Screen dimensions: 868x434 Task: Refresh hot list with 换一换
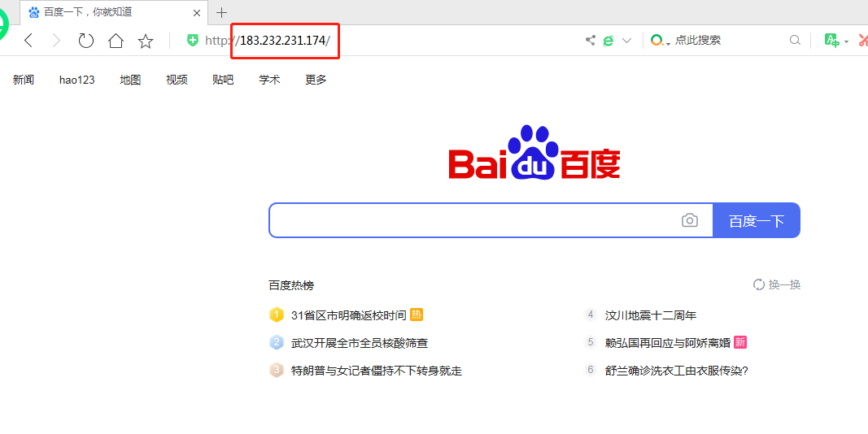pyautogui.click(x=777, y=284)
